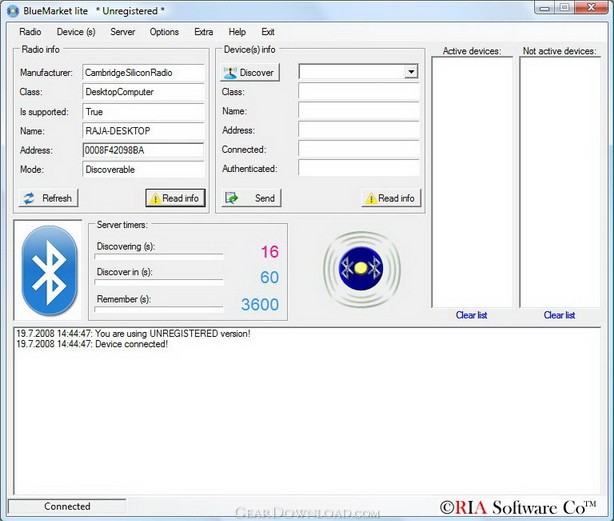Viewport: 614px width, 521px height.
Task: Expand the device selection dropdown
Action: [x=411, y=72]
